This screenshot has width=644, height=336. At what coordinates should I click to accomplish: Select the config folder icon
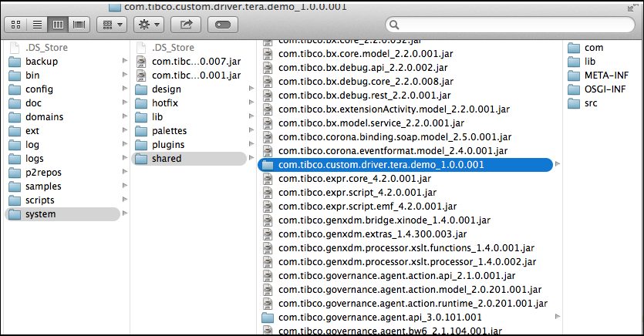tap(15, 89)
